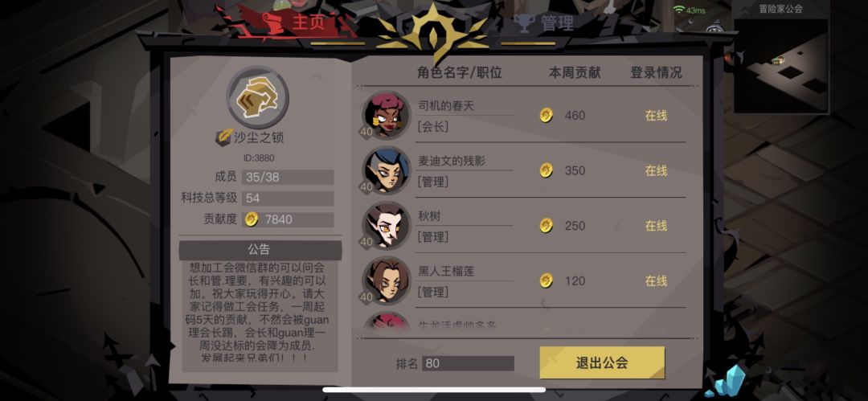This screenshot has height=401, width=868.
Task: Sort by 本周贡献 column header
Action: tap(574, 72)
